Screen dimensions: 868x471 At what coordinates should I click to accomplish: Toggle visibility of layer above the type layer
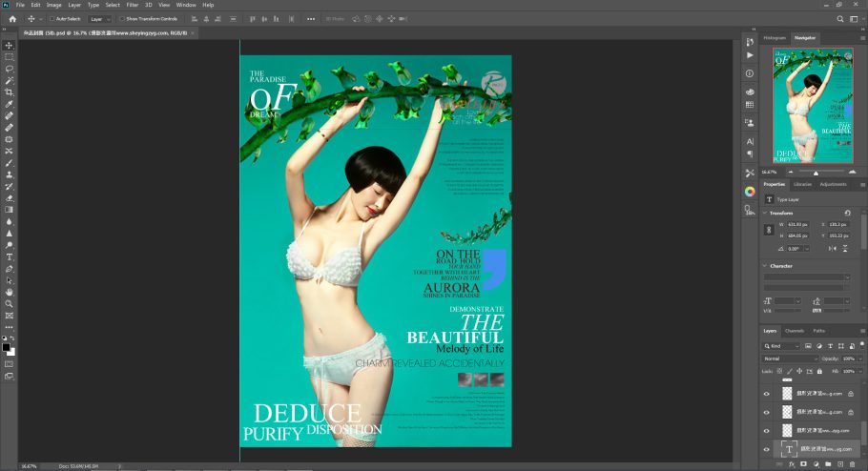point(767,431)
